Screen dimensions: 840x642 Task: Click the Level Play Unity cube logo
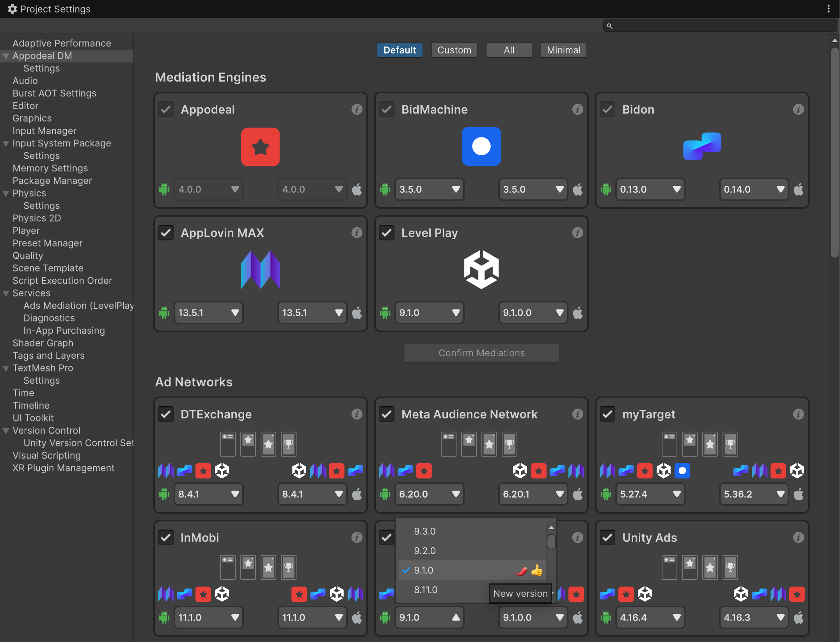(x=481, y=270)
